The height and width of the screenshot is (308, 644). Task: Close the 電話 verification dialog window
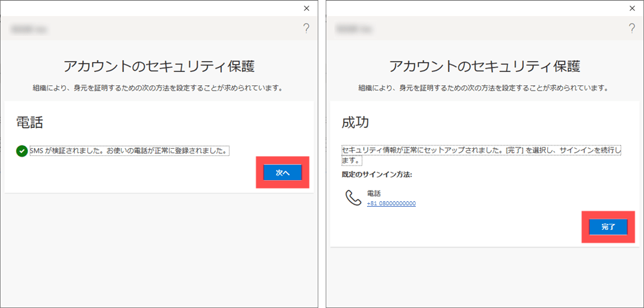tap(306, 8)
